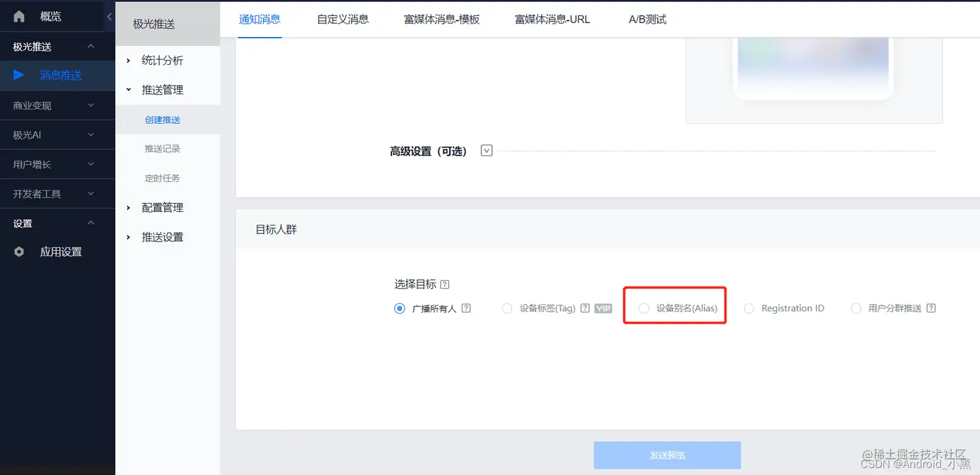Screen dimensions: 980x475
Task: Expand the 高级设置 advanced settings section
Action: coord(486,150)
